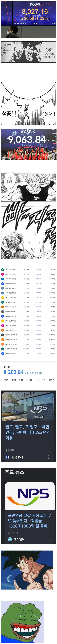Select the KODEX SK하이닉스 32,790원 row
The width and height of the screenshot is (57, 644).
click(x=28, y=284)
